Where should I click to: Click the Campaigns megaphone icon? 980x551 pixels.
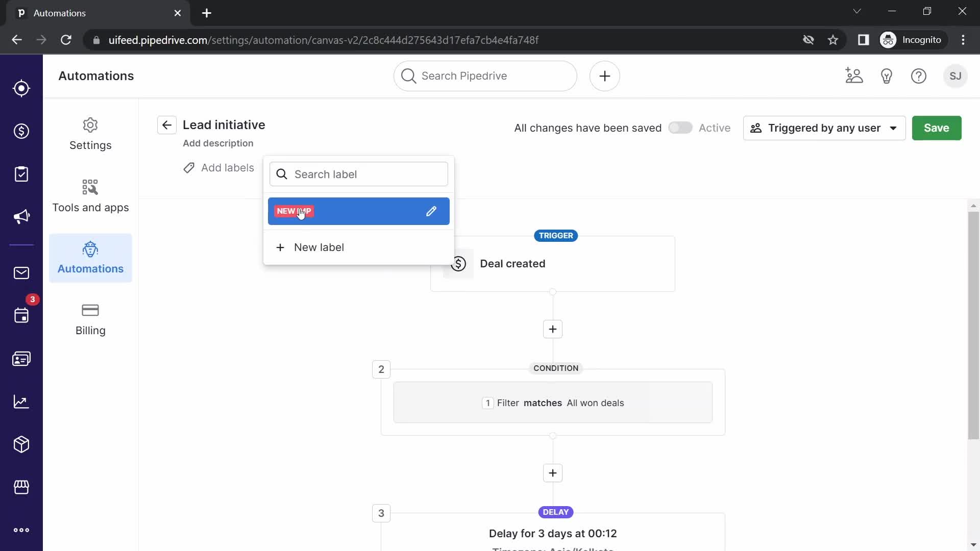click(21, 217)
